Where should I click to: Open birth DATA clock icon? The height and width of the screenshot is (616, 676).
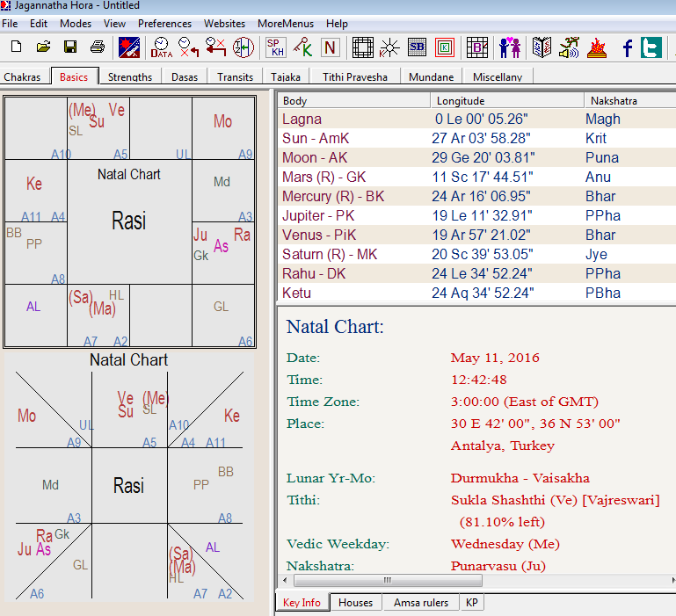162,47
